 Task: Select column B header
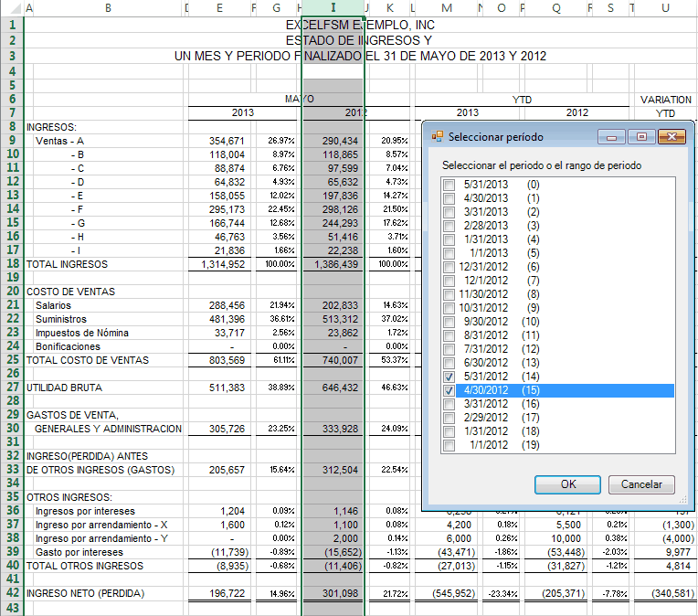(x=108, y=8)
